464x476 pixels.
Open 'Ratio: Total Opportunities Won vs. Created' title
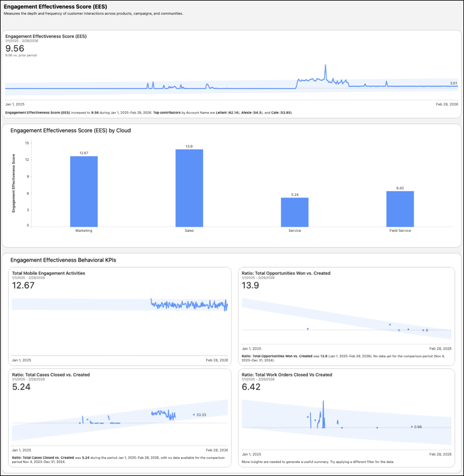[x=286, y=273]
